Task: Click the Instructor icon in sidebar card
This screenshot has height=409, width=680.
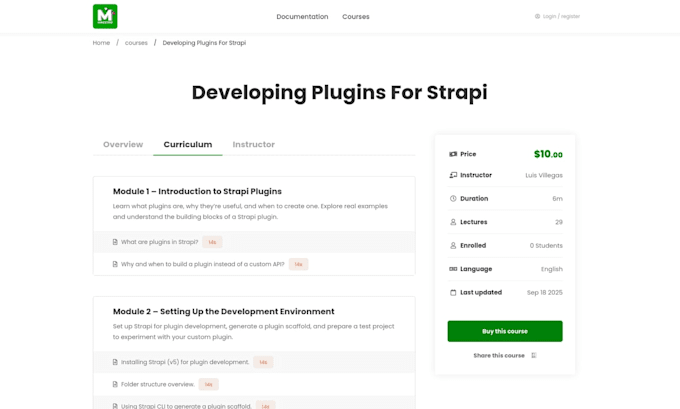Action: click(453, 175)
